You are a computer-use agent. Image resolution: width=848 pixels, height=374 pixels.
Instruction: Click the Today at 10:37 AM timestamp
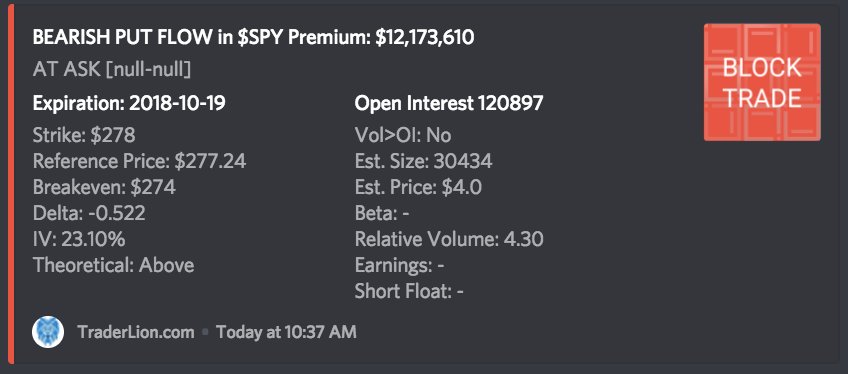pos(287,332)
